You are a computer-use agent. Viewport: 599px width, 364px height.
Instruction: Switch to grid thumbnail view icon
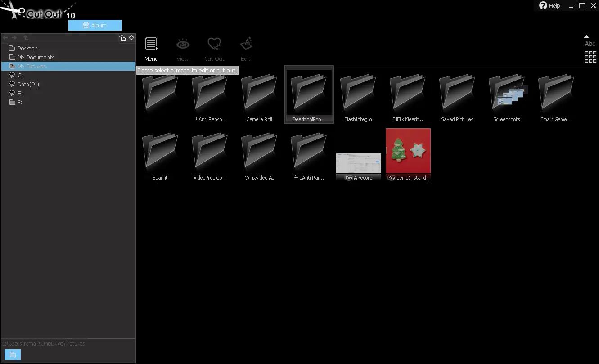(x=590, y=57)
